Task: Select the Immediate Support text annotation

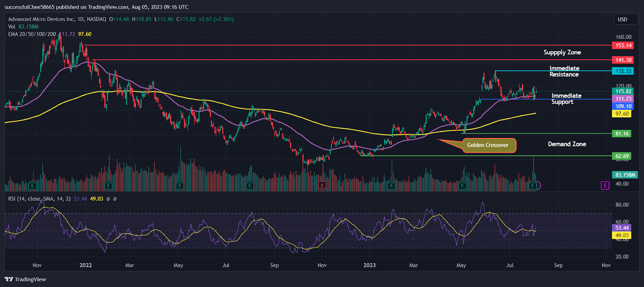Action: click(566, 99)
